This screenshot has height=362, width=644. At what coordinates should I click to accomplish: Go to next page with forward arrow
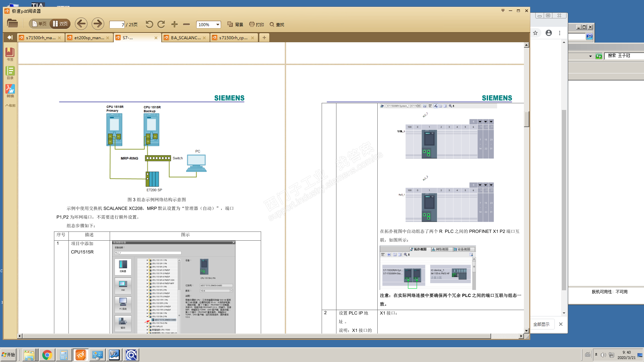pyautogui.click(x=98, y=24)
